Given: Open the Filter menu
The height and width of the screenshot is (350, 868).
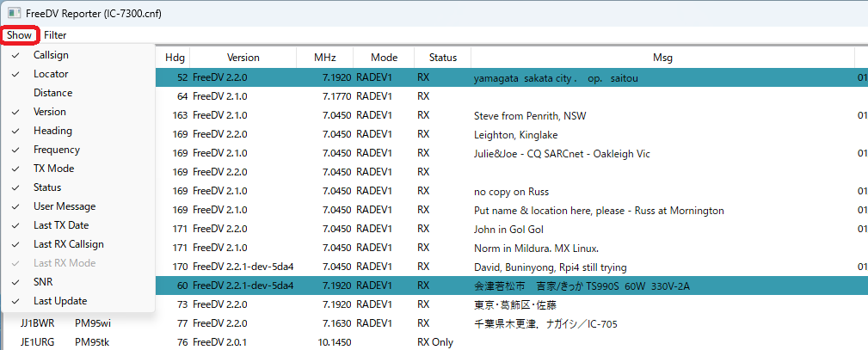Looking at the screenshot, I should (55, 35).
